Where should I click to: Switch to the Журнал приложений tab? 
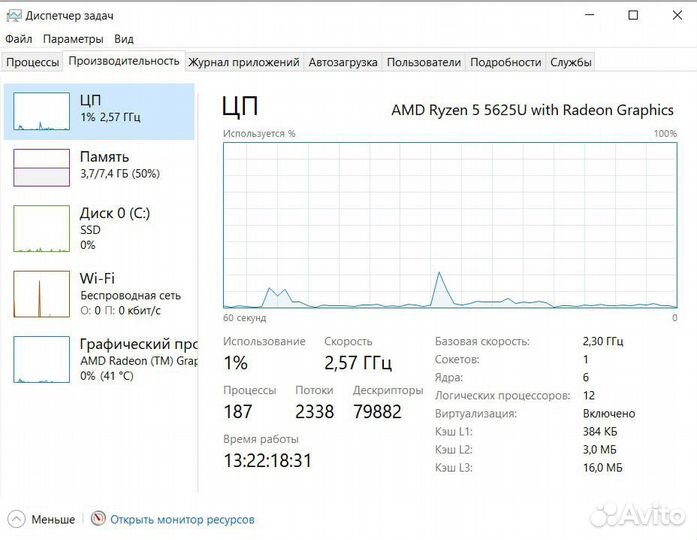(244, 62)
